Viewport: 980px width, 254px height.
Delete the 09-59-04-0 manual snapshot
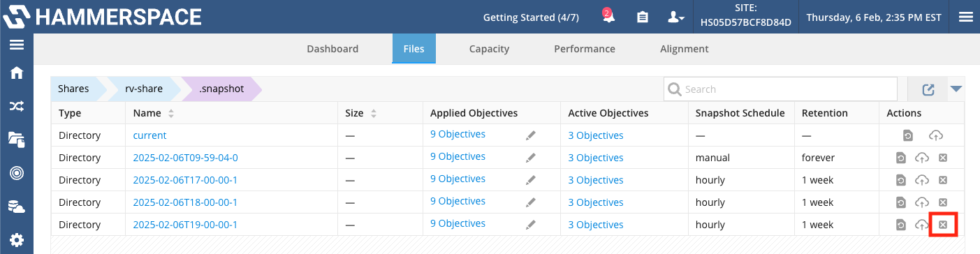point(942,158)
